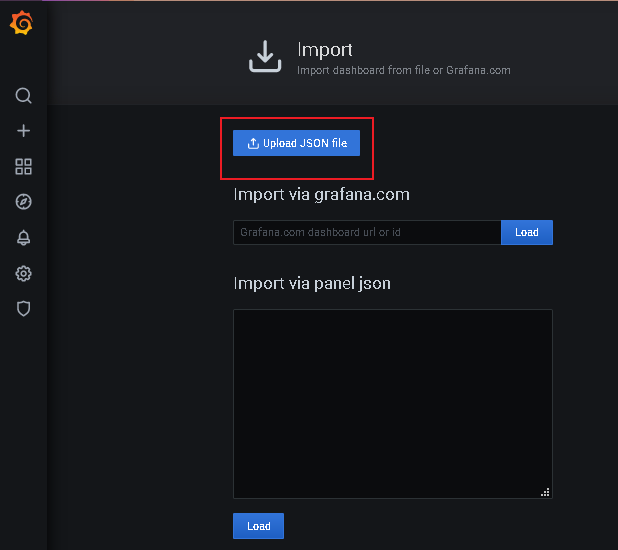Open the Create plus icon
Image resolution: width=618 pixels, height=550 pixels.
click(x=23, y=131)
